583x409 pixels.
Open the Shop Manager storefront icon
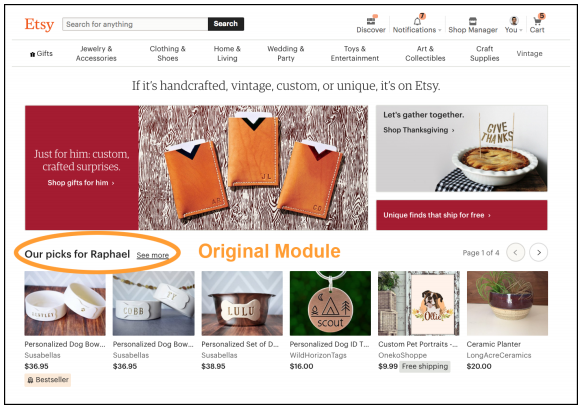pos(473,21)
